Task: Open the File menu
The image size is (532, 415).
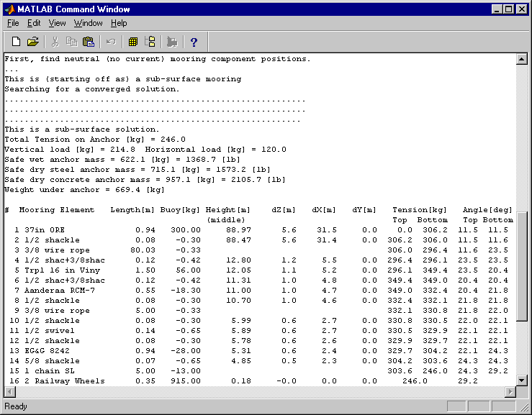Action: point(13,23)
